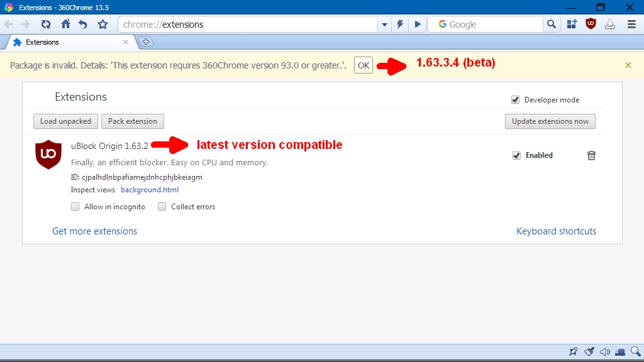The height and width of the screenshot is (362, 644).
Task: Check the Collect errors checkbox
Action: pos(162,206)
